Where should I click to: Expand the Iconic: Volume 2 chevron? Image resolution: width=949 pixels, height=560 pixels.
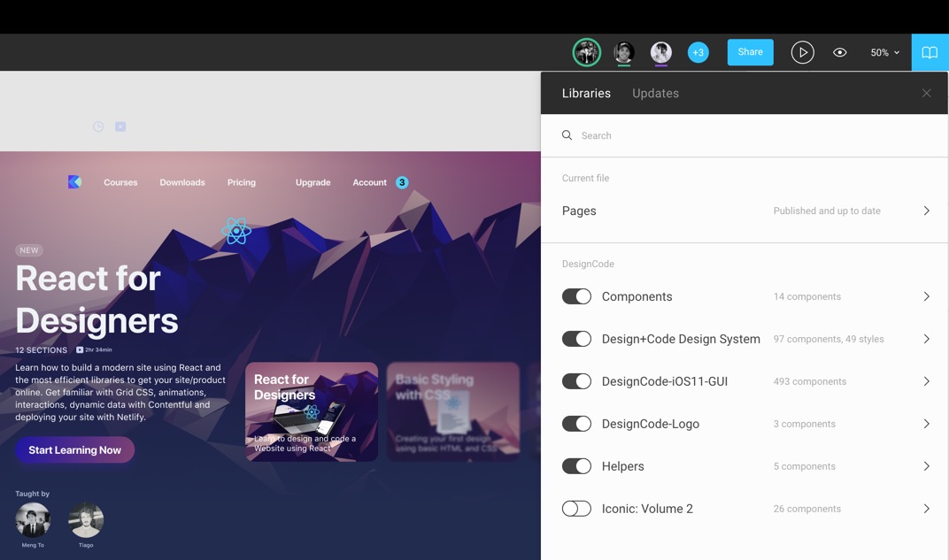click(x=926, y=509)
